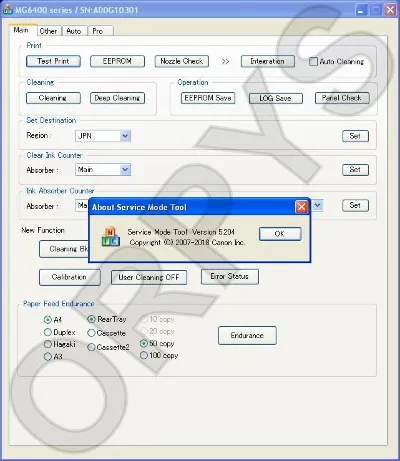Start Deep Cleaning
Screen dimensions: 400x461
click(117, 98)
